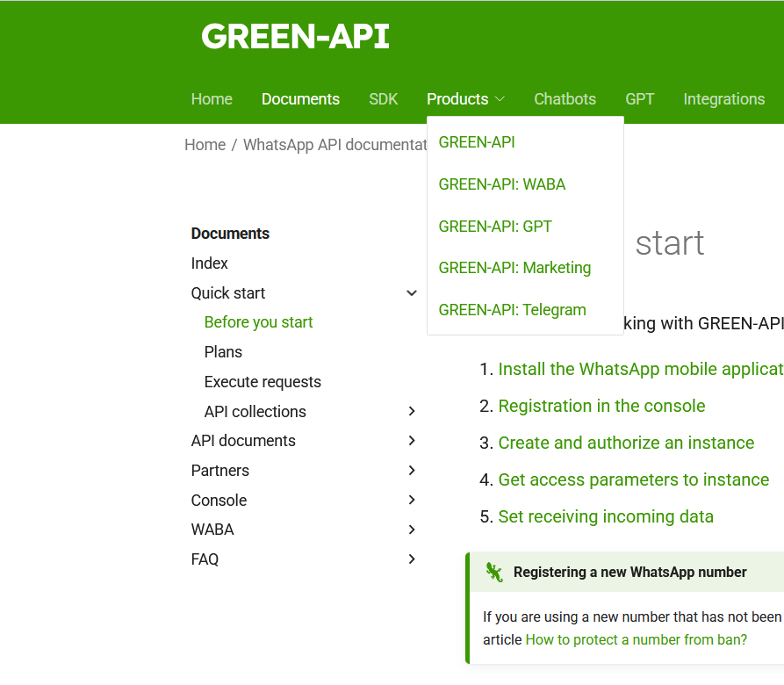Open Get access parameters to instance link
The width and height of the screenshot is (784, 685).
point(634,479)
